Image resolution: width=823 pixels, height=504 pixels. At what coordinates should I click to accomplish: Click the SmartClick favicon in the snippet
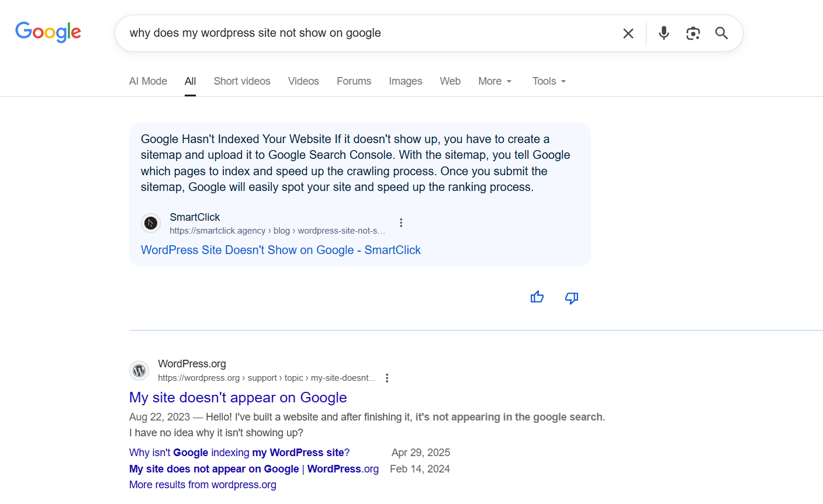(150, 223)
